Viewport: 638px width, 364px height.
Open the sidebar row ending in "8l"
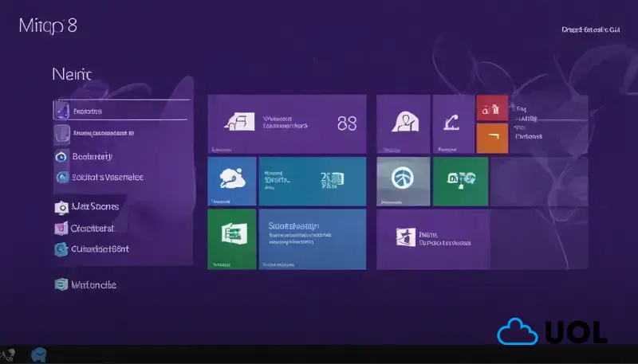[94, 135]
